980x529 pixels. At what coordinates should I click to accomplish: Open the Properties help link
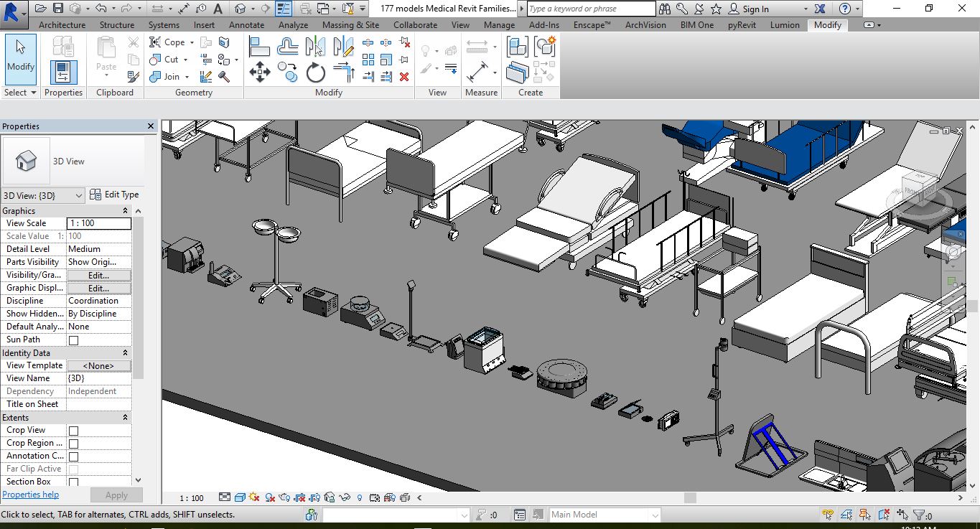(30, 495)
